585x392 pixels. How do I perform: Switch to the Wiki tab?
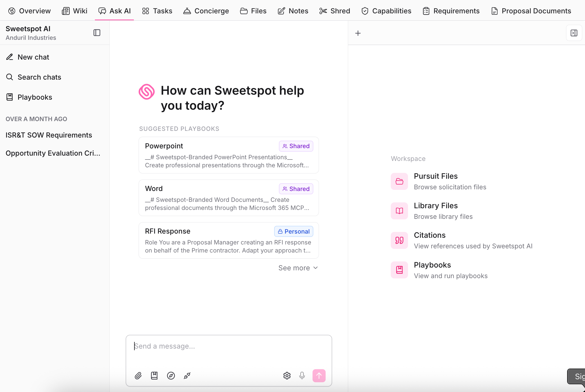click(75, 11)
